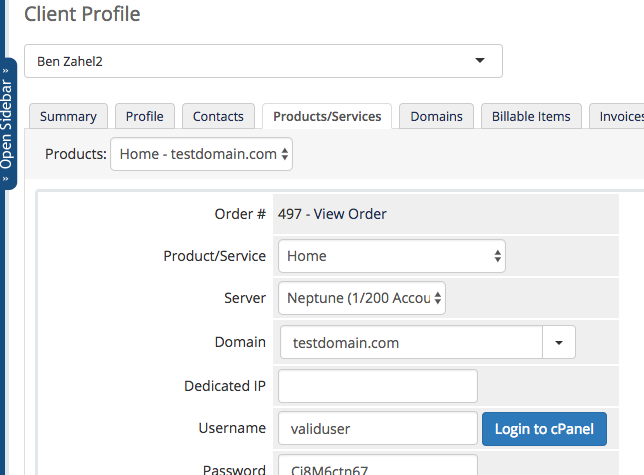This screenshot has height=475, width=644.
Task: Expand the Server dropdown showing Neptune
Action: point(362,298)
